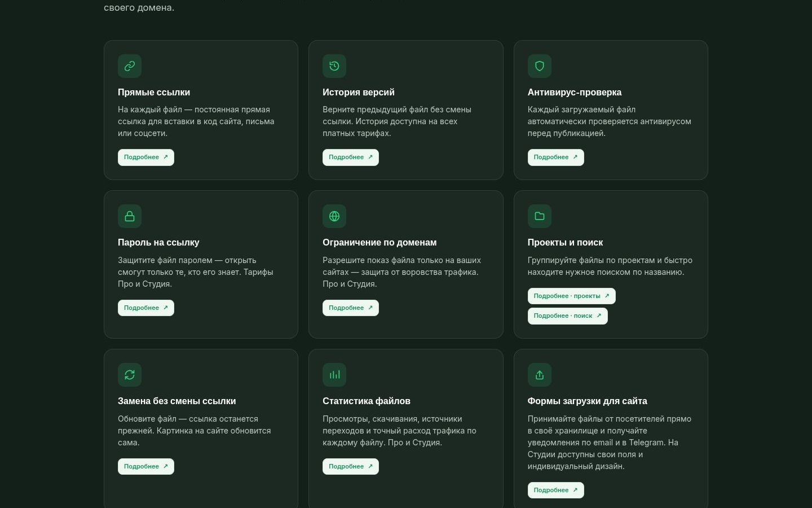Click the description starting На каждый файл
This screenshot has height=508, width=812.
tap(196, 121)
